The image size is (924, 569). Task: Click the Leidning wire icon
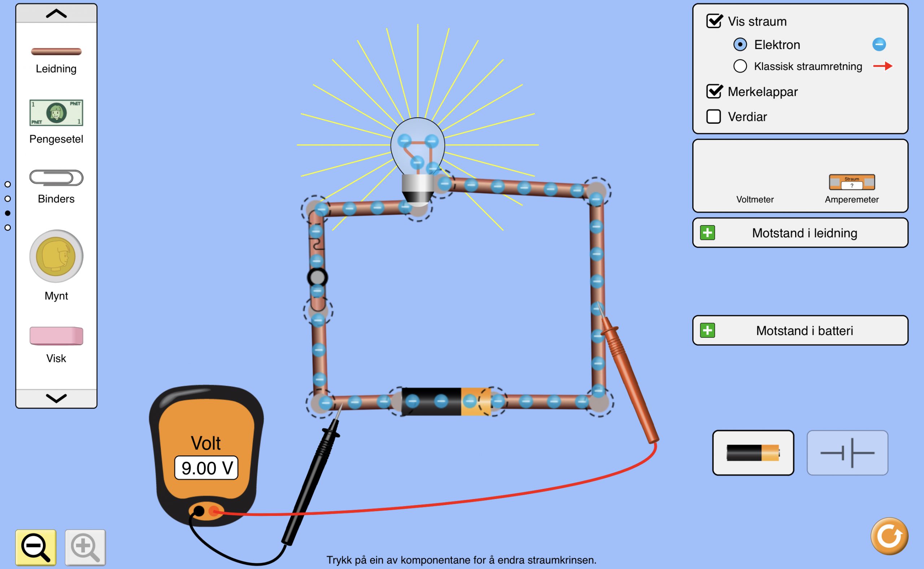[x=56, y=52]
